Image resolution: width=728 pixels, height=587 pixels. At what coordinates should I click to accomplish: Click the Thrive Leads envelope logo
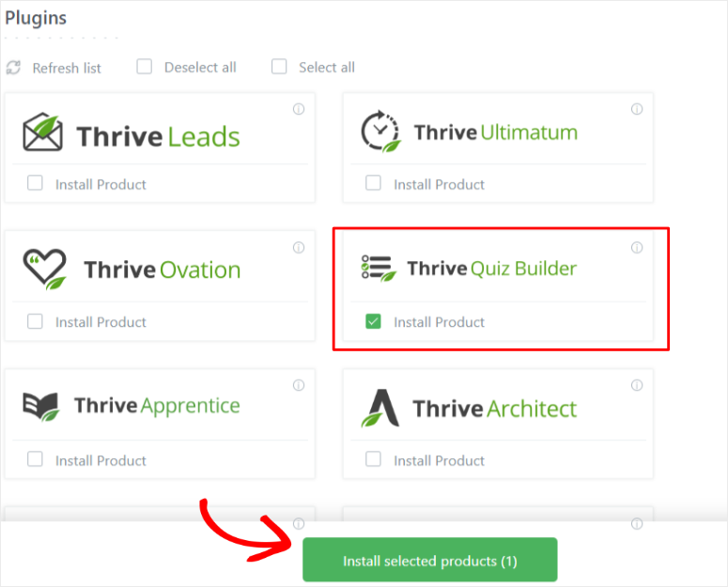point(42,131)
